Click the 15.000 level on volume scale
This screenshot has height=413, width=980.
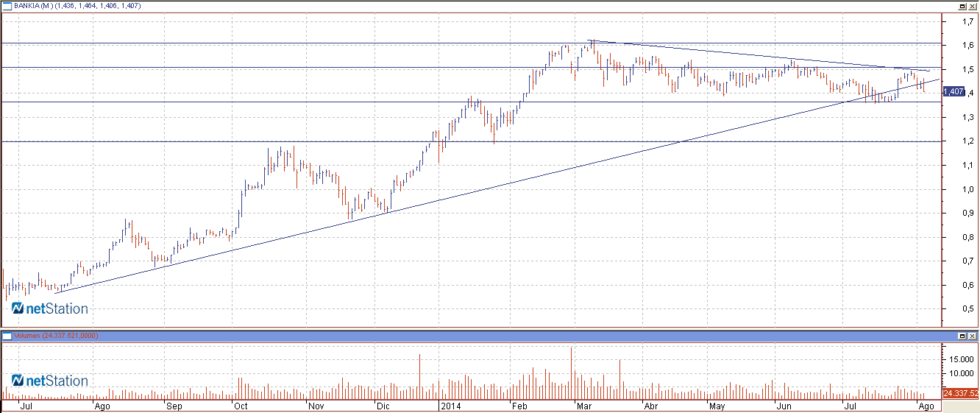click(959, 359)
